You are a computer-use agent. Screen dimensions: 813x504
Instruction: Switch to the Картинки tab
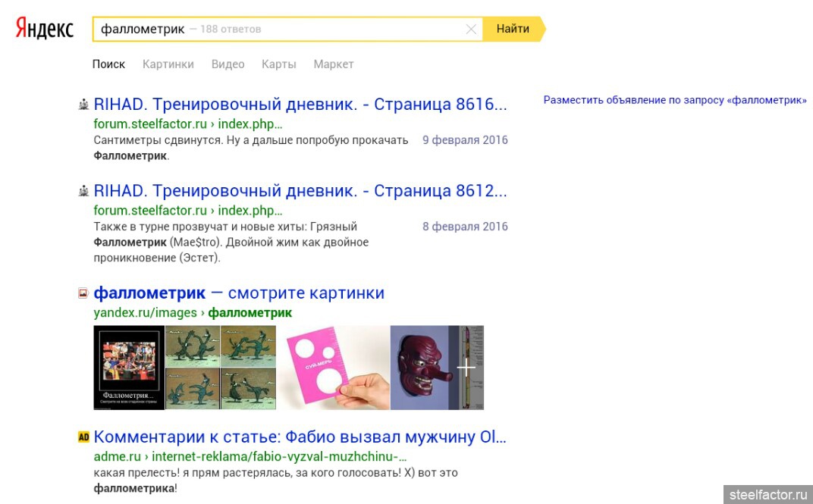click(x=168, y=64)
